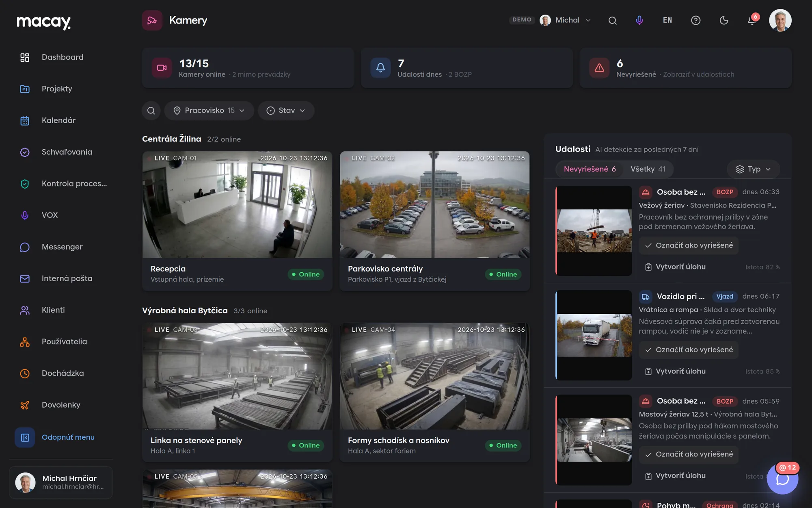The width and height of the screenshot is (812, 508).
Task: Open Parkovisko centrály CAM-02 live feed
Action: click(434, 205)
